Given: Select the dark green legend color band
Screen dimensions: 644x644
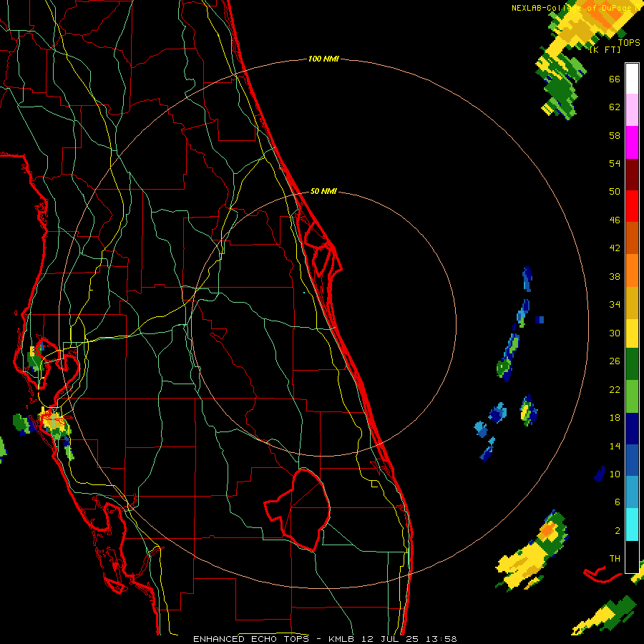Looking at the screenshot, I should (x=632, y=364).
